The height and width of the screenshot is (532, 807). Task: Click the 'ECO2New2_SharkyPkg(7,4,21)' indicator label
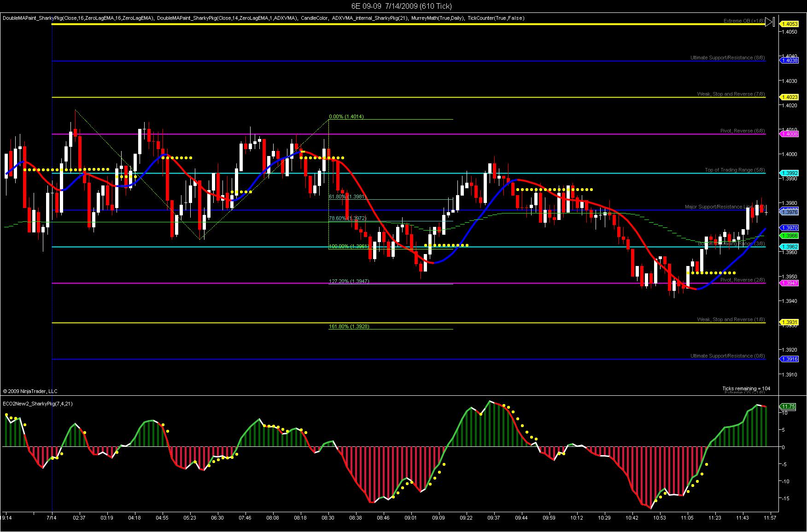point(38,404)
